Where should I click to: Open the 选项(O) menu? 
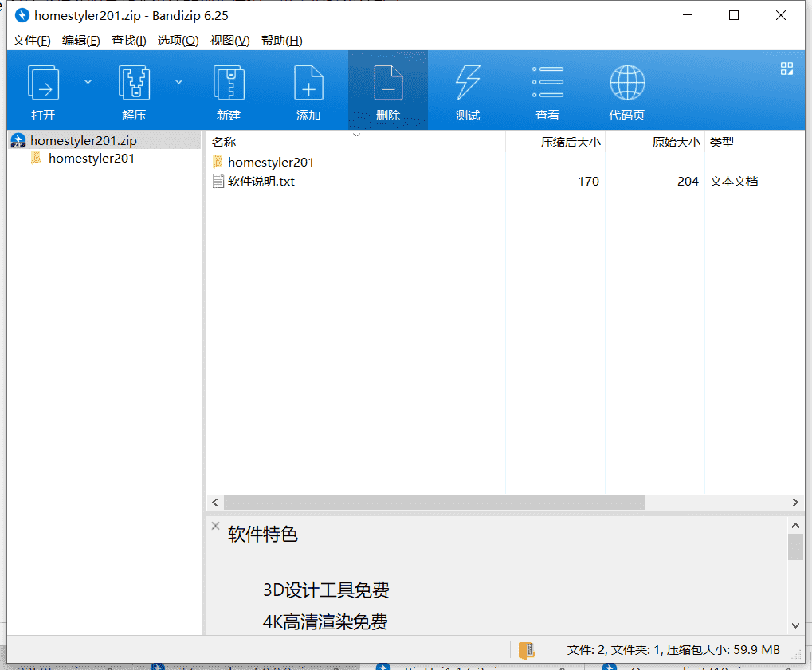[x=178, y=41]
